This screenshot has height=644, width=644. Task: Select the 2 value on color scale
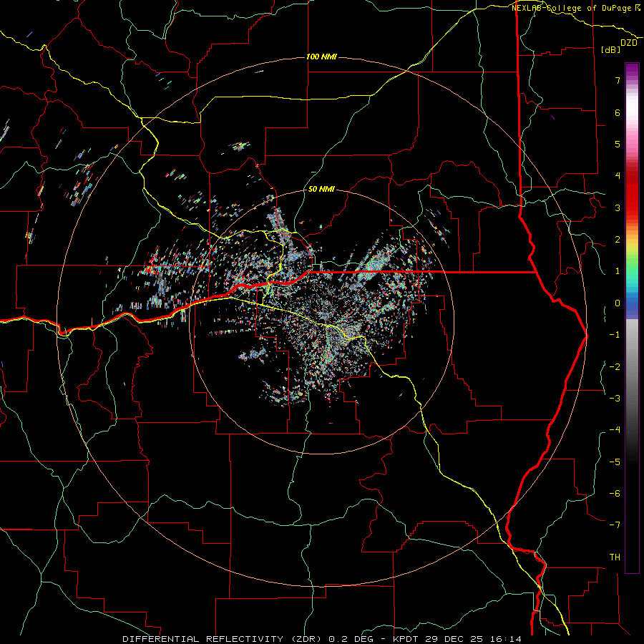coord(618,240)
